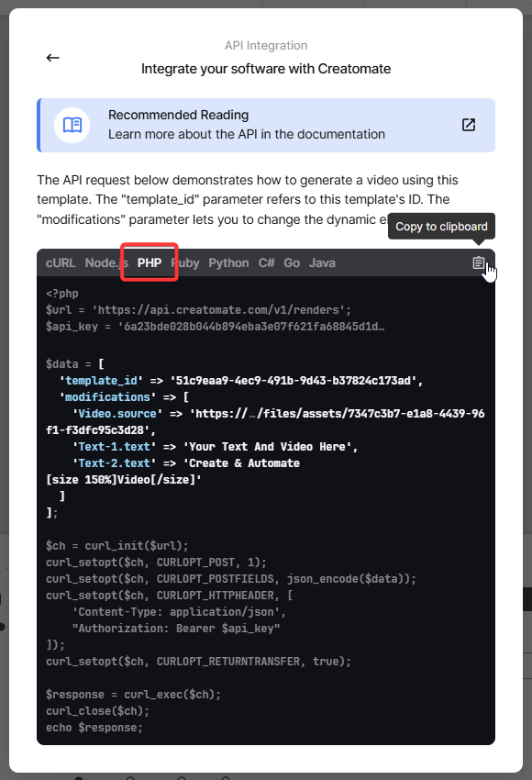Click the curl_close($ch) line
Screen dimensions: 532x780
tap(97, 711)
